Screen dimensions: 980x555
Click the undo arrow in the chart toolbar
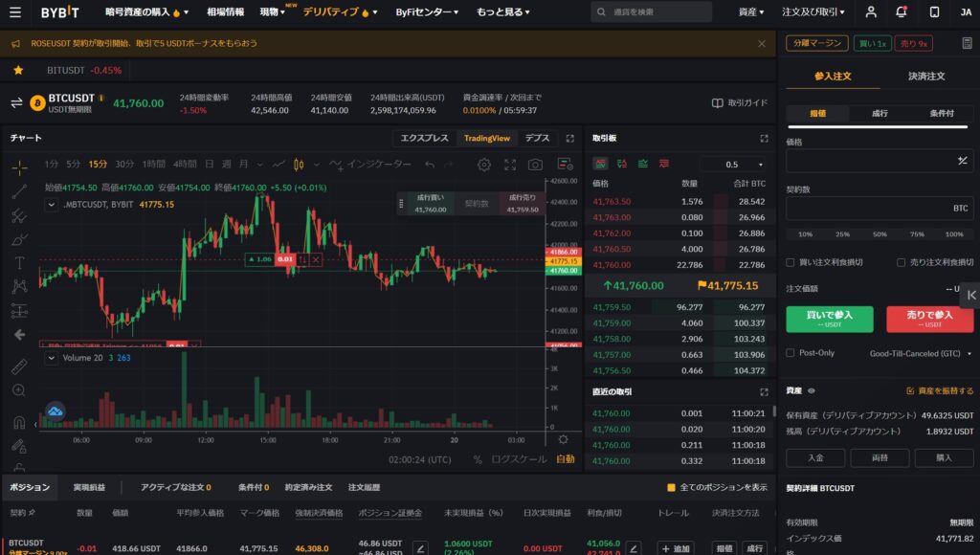430,165
